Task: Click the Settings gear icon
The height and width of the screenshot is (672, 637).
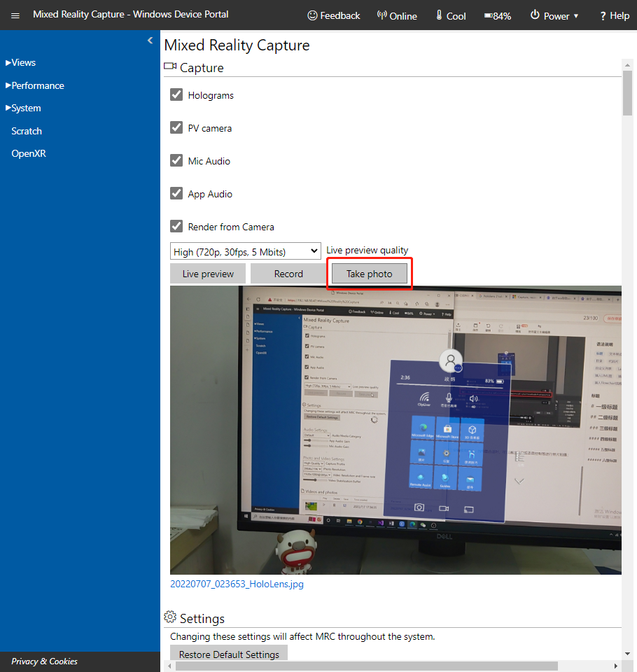Action: click(x=169, y=617)
